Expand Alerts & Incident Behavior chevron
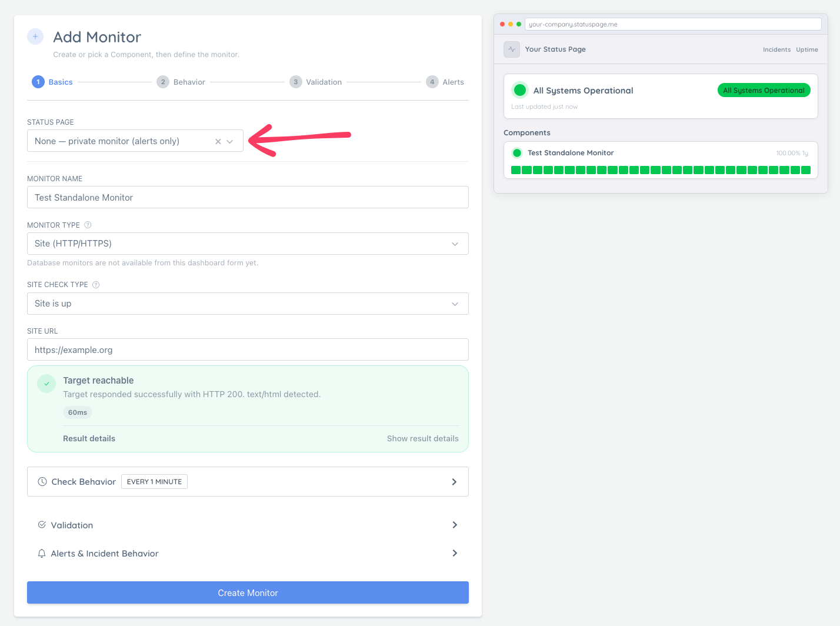The height and width of the screenshot is (626, 840). 454,553
